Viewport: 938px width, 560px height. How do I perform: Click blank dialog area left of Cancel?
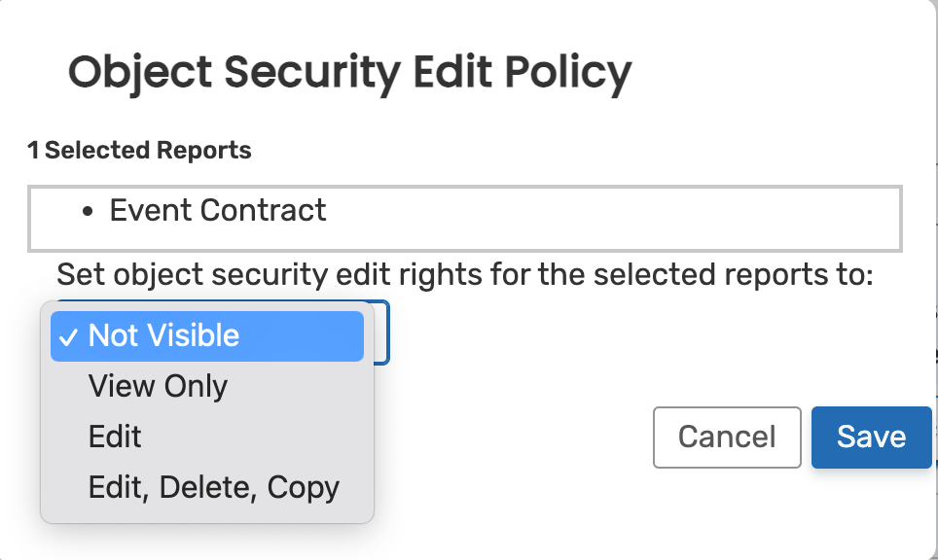pyautogui.click(x=516, y=437)
